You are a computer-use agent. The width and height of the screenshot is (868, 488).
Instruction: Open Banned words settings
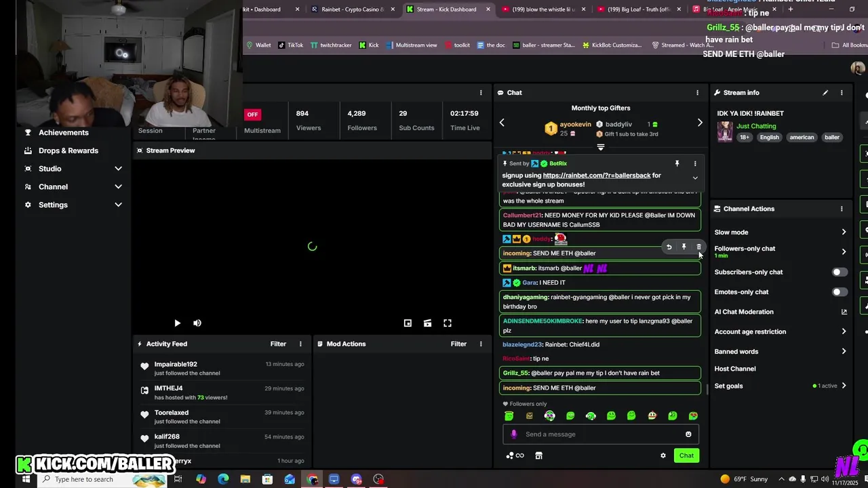[x=781, y=352]
